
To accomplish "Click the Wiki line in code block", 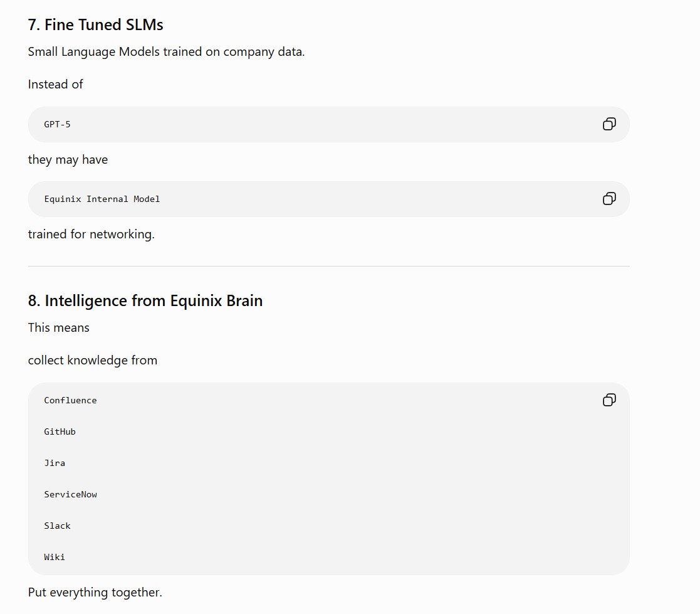I will [x=55, y=557].
